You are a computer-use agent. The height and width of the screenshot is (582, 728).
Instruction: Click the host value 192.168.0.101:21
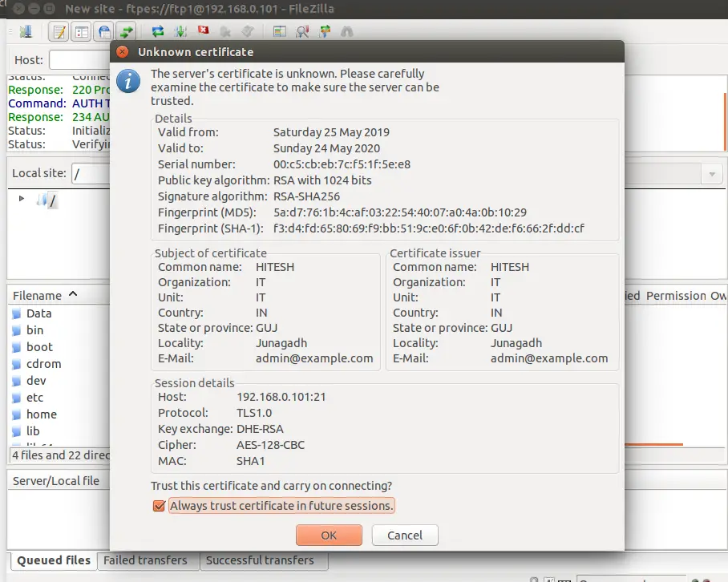(x=281, y=397)
